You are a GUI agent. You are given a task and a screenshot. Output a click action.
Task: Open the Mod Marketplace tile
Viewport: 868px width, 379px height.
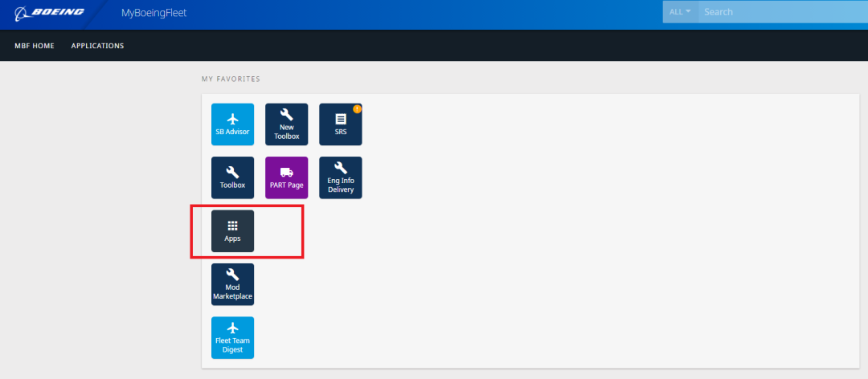tap(232, 284)
